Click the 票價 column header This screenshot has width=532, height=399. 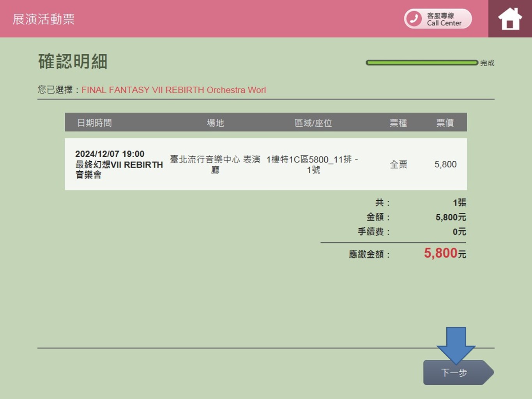pyautogui.click(x=445, y=123)
